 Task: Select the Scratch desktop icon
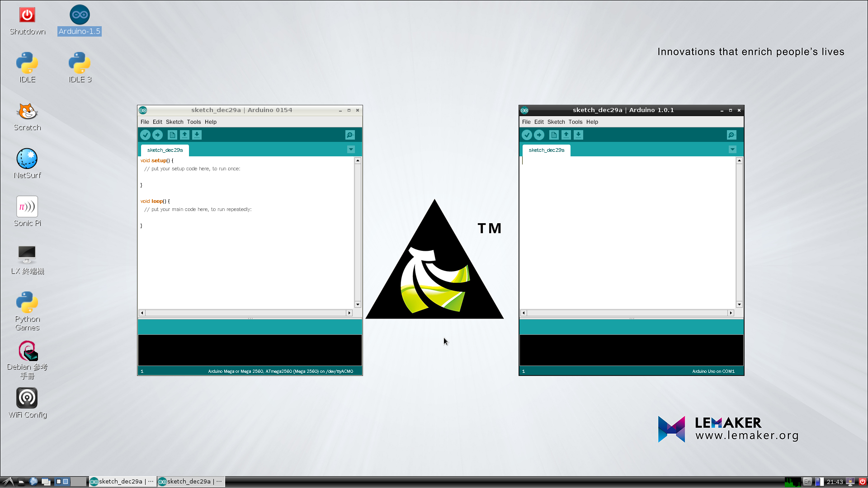(x=27, y=117)
